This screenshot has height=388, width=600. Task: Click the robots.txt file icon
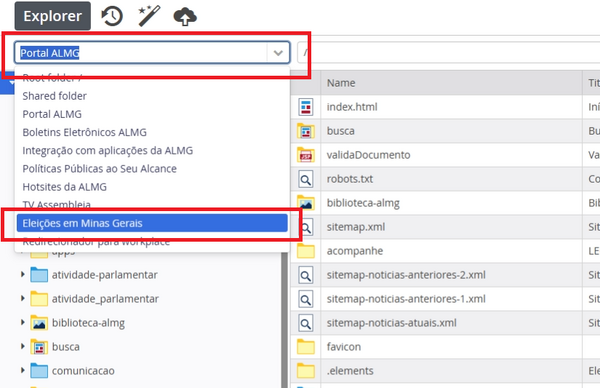(x=306, y=179)
